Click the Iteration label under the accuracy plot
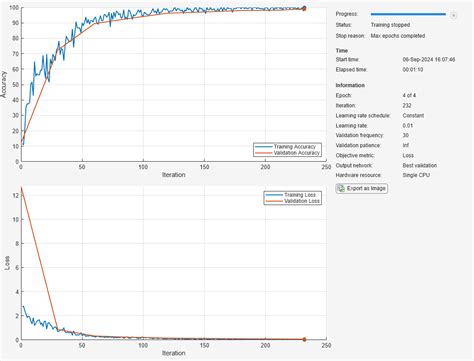The width and height of the screenshot is (474, 361). tap(173, 175)
